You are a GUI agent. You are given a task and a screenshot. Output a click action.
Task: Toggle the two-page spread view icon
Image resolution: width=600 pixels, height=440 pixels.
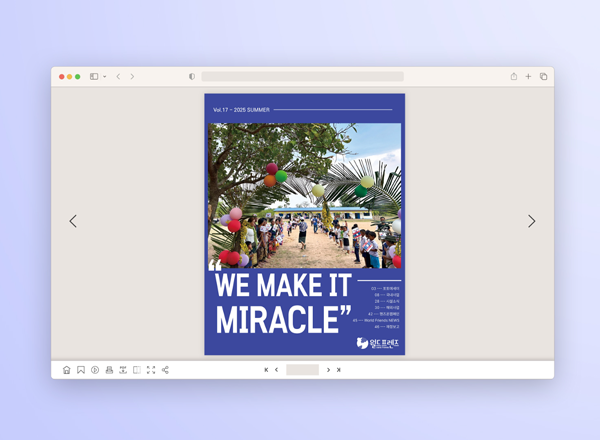click(x=137, y=370)
